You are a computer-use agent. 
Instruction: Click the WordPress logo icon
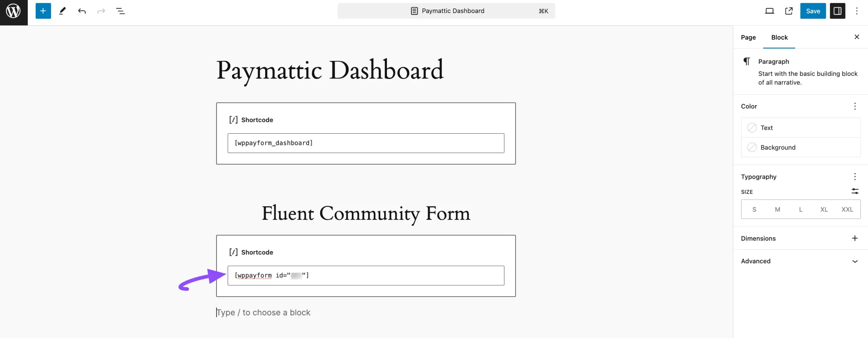(14, 12)
